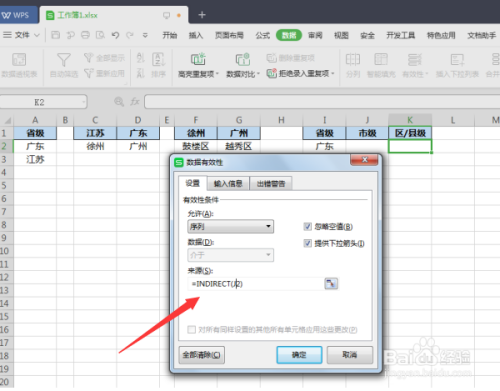Click the Clear All (全部清除) button
Viewport: 500px width, 391px height.
coord(202,355)
